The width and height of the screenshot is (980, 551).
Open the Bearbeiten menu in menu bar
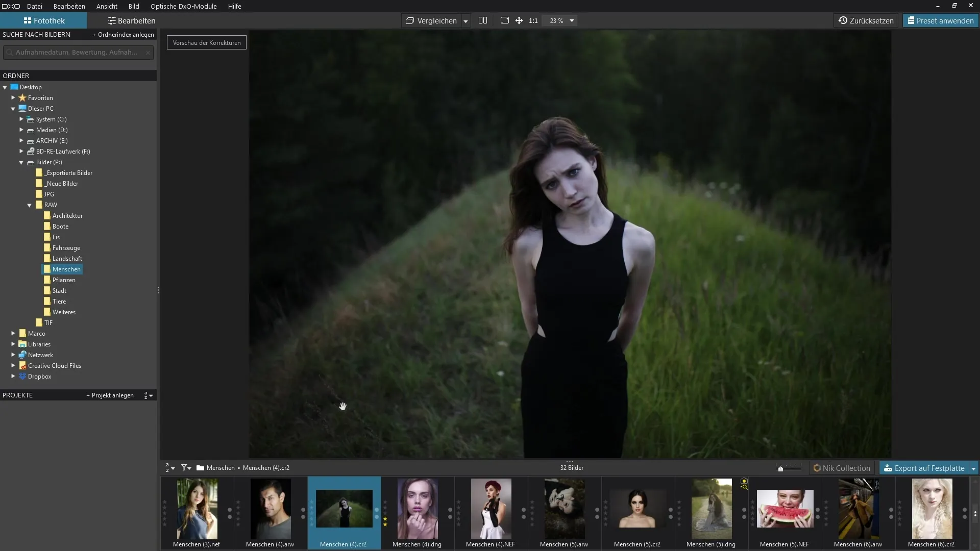[69, 6]
